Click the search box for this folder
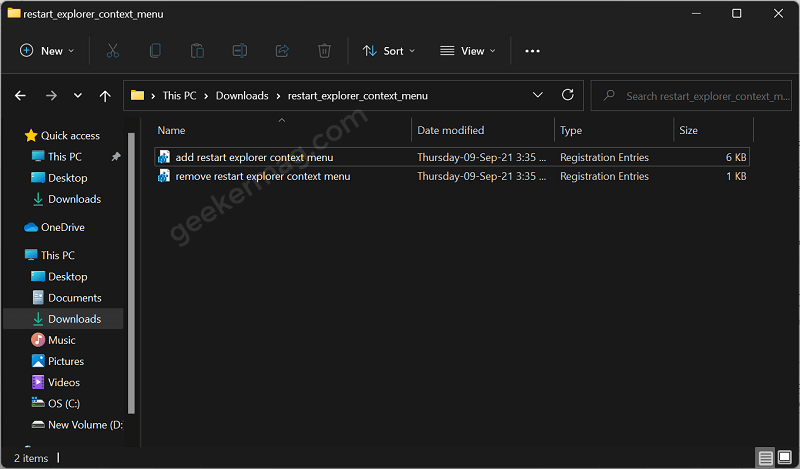Image resolution: width=800 pixels, height=469 pixels. [x=691, y=95]
